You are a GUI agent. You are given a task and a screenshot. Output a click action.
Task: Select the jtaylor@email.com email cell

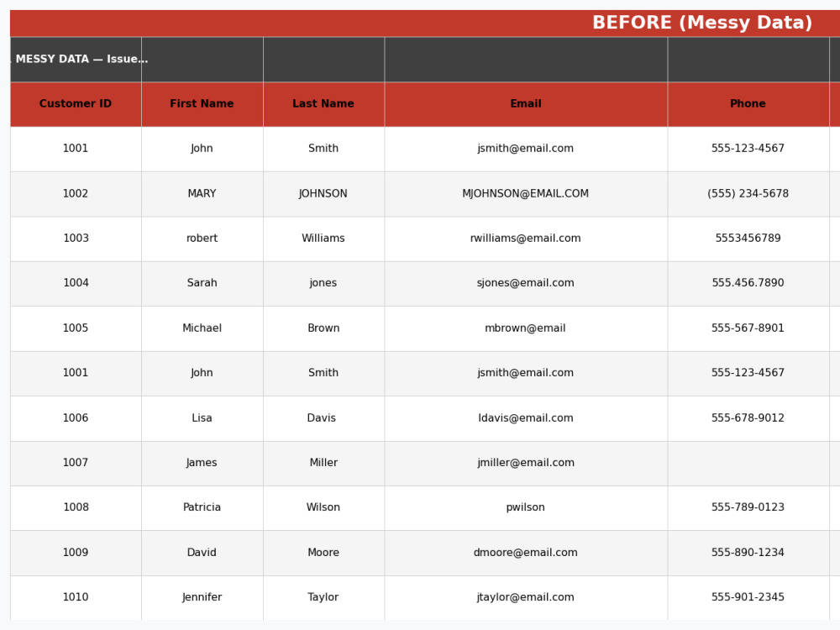pos(526,598)
